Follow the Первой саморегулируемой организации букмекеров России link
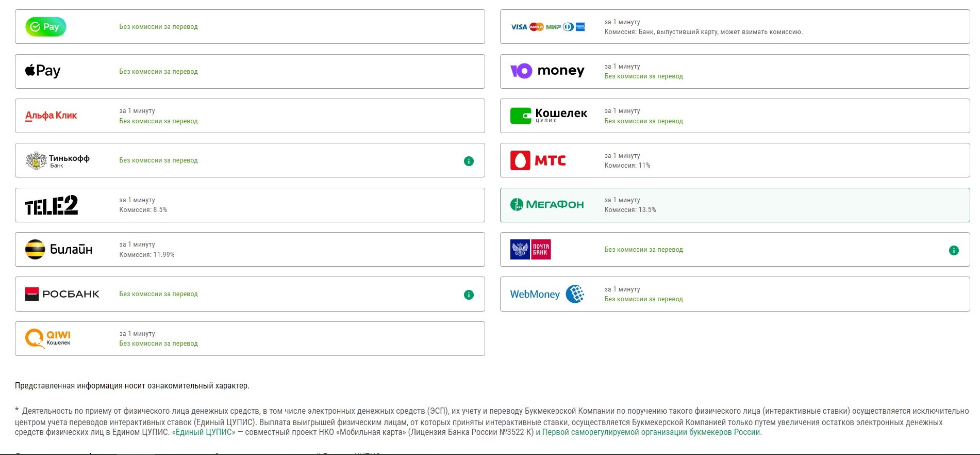The height and width of the screenshot is (455, 980). [651, 432]
